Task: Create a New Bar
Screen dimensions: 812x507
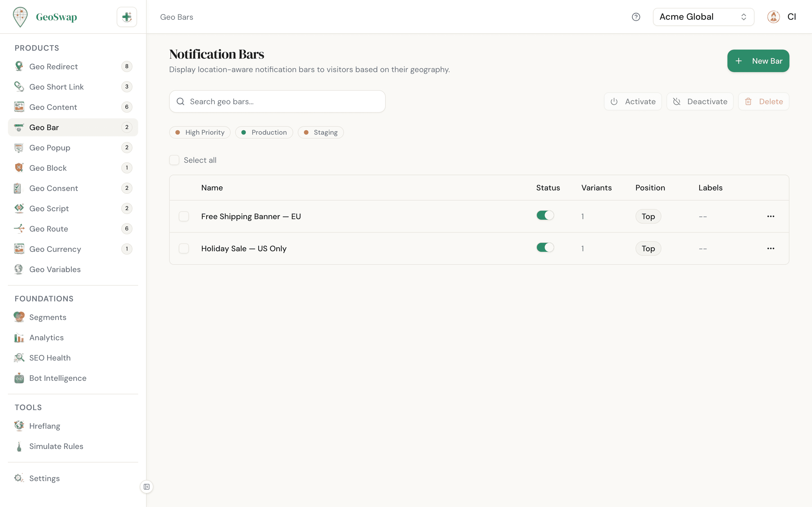Action: [758, 61]
